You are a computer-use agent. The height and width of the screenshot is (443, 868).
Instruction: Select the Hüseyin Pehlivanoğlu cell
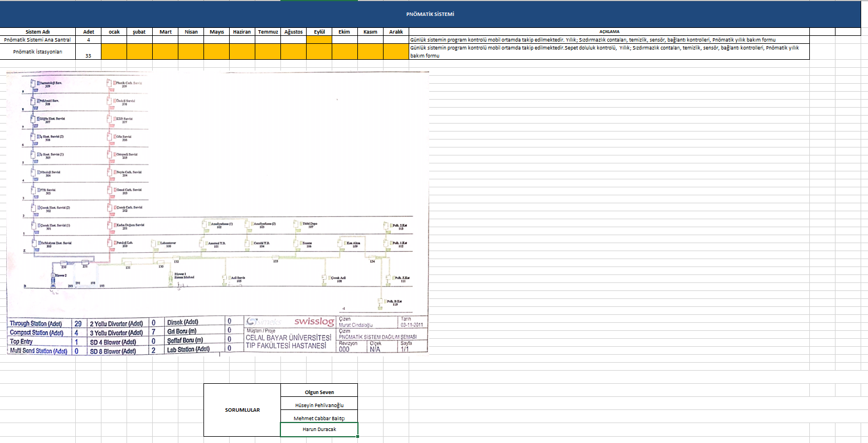point(319,405)
